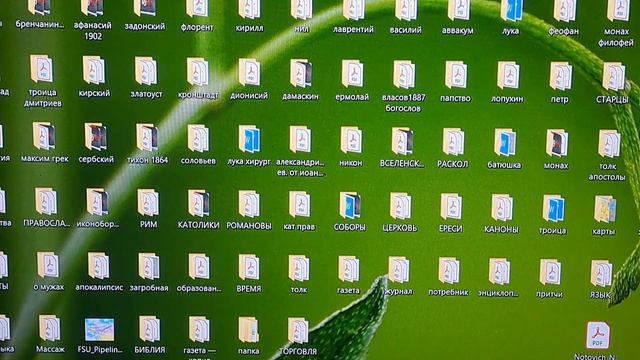The width and height of the screenshot is (640, 360).
Task: Select the БИБЛИЯ folder
Action: [150, 329]
